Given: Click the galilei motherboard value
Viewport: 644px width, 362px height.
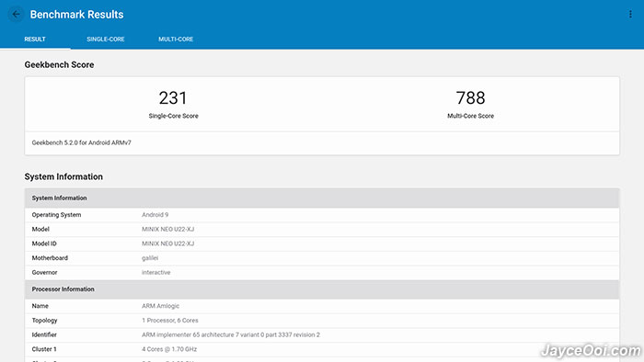Looking at the screenshot, I should 150,258.
